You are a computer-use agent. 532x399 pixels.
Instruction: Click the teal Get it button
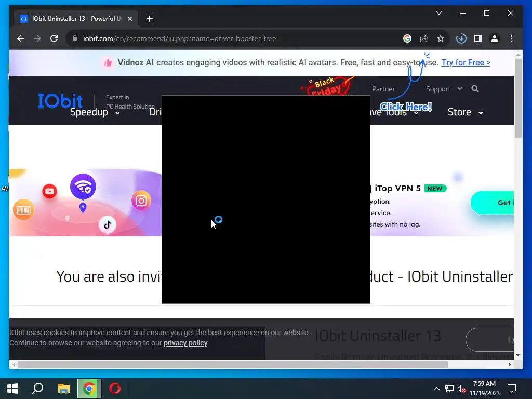pyautogui.click(x=492, y=203)
